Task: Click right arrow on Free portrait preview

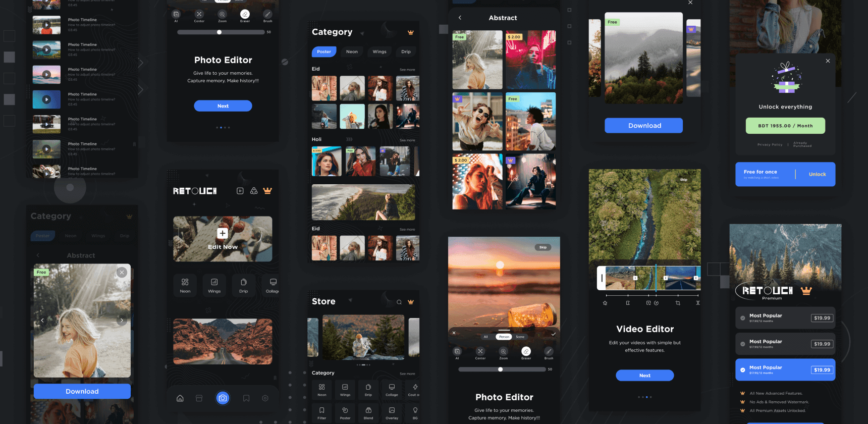Action: 122,320
